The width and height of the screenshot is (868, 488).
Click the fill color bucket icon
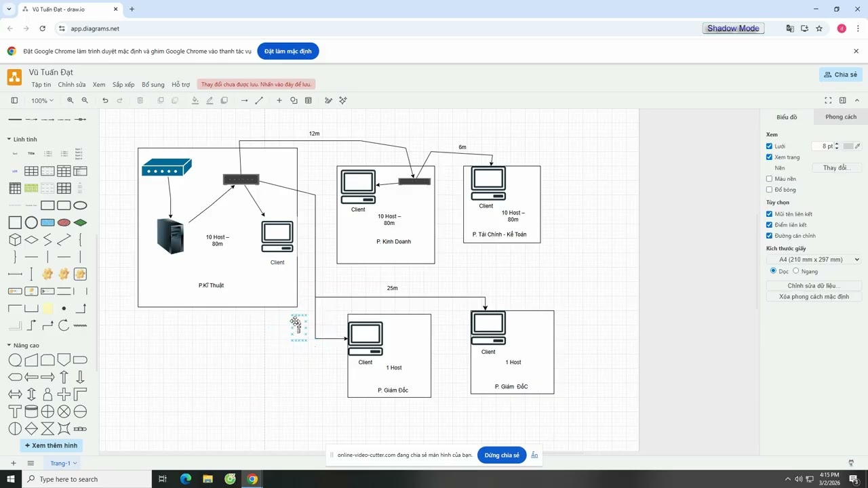pos(195,100)
